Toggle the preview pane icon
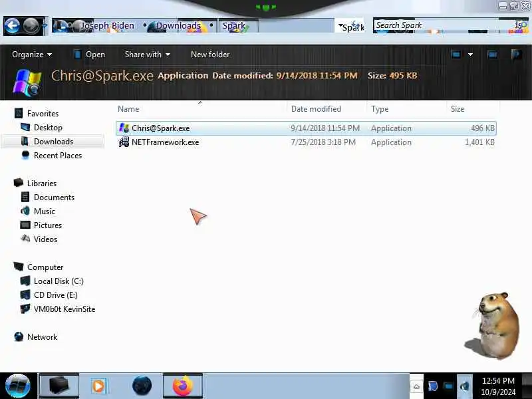The width and height of the screenshot is (532, 399). point(492,55)
